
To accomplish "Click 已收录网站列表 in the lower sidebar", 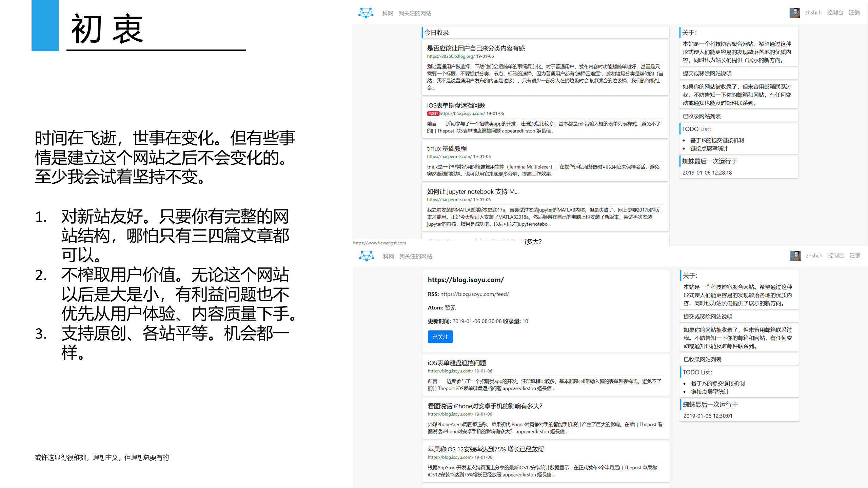I will pyautogui.click(x=702, y=359).
